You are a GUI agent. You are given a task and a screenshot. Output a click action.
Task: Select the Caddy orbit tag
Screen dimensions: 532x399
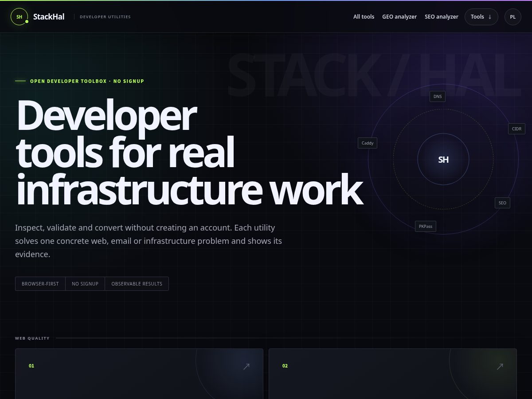[x=368, y=143]
